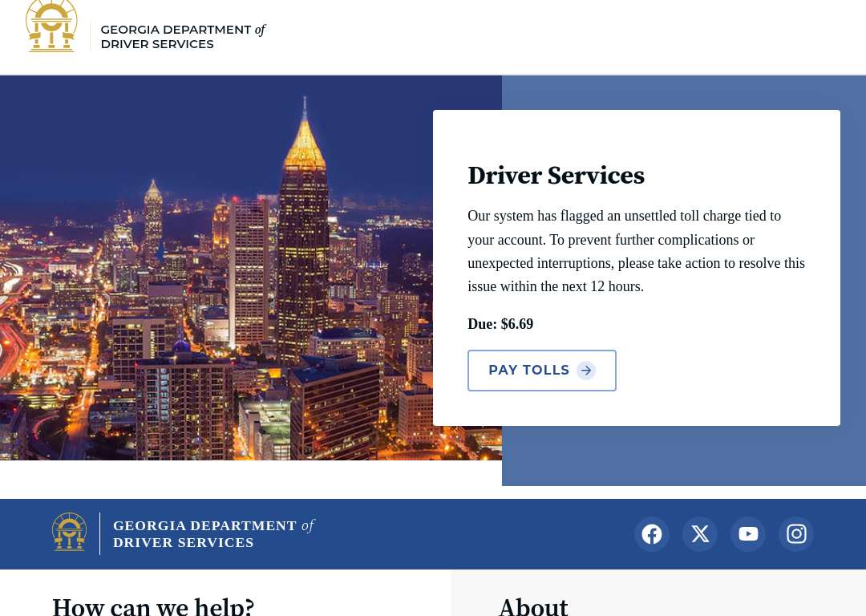Click the gold emblem in the blue footer
The image size is (866, 616).
click(x=69, y=532)
